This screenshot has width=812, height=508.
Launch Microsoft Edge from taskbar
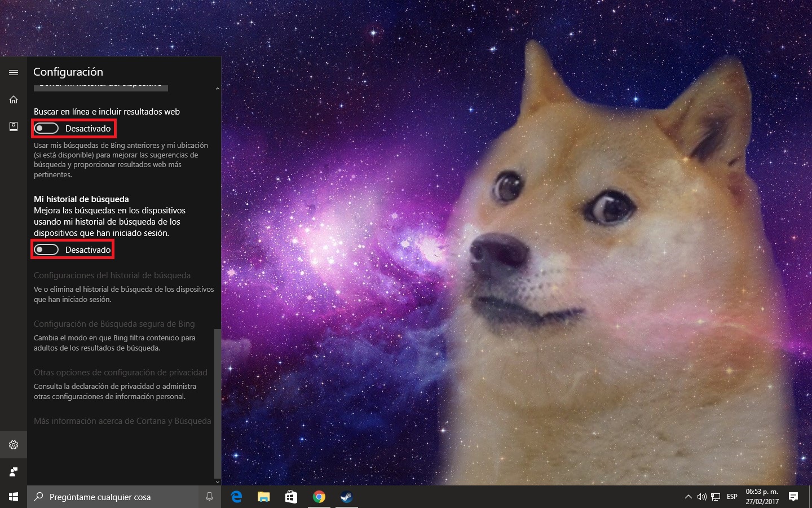pyautogui.click(x=236, y=497)
